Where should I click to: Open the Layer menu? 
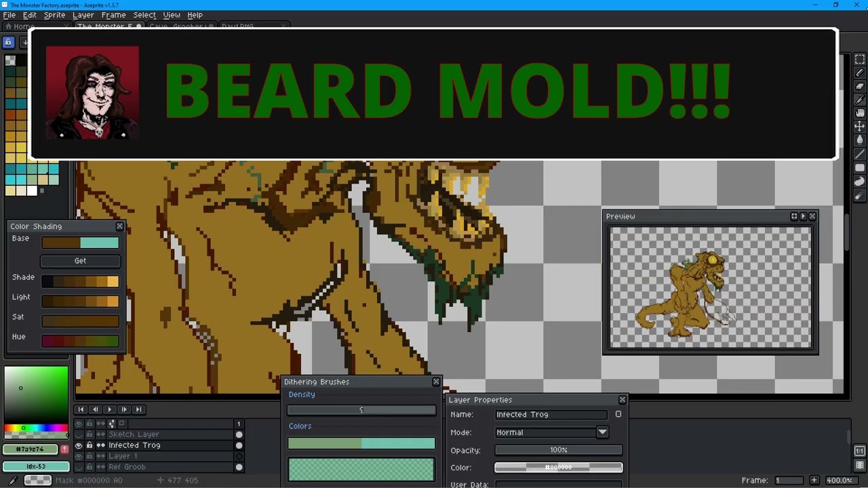(x=83, y=15)
